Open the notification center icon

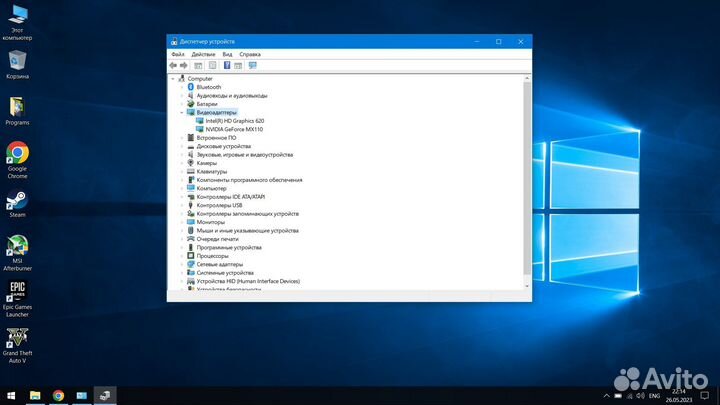tap(705, 395)
